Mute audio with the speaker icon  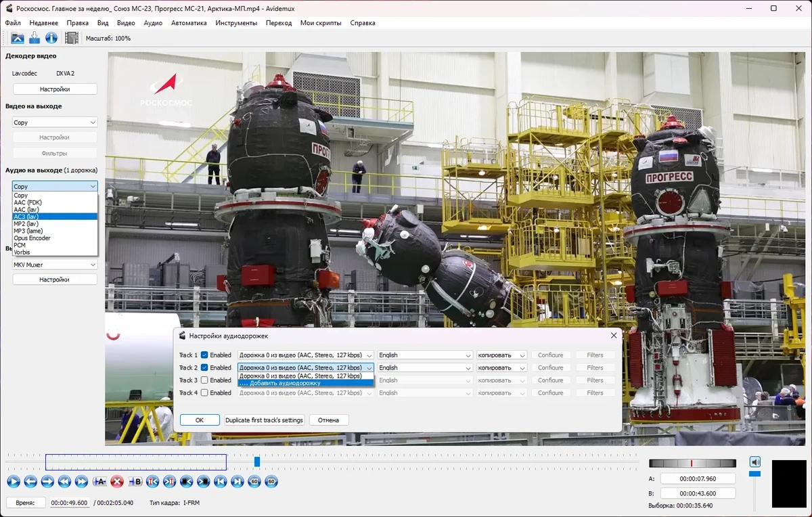[755, 462]
